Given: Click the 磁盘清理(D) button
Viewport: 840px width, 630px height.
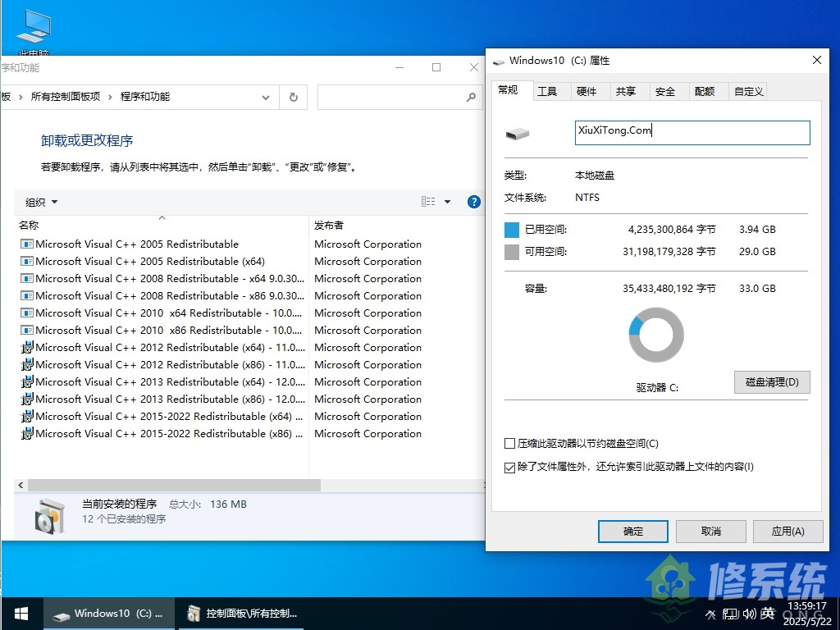Looking at the screenshot, I should [x=772, y=382].
